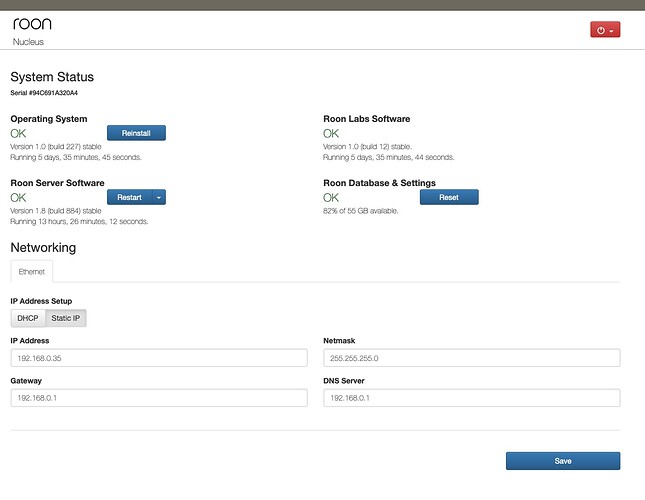Click 'Version 1.8 (build 884) stable' text
The height and width of the screenshot is (500, 645).
[56, 211]
